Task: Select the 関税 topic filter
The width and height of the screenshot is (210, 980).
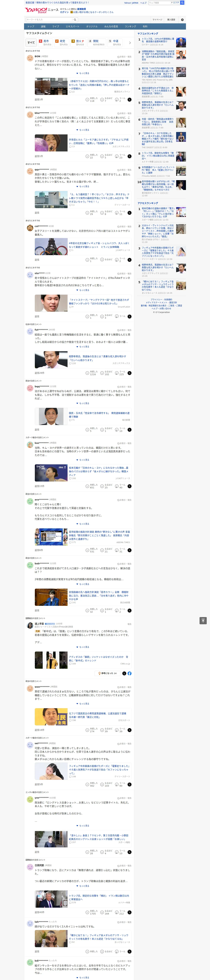Action: (97, 43)
